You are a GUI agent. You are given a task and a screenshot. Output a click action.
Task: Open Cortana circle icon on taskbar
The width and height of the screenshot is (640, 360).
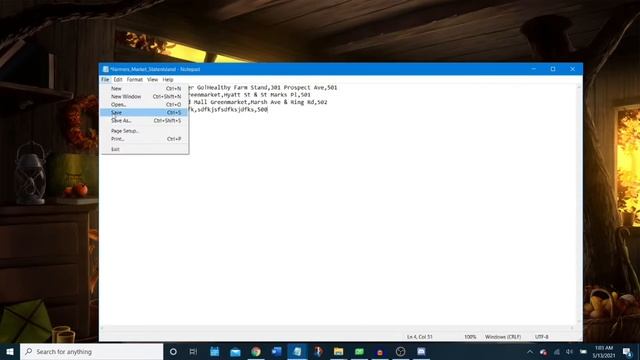point(173,351)
